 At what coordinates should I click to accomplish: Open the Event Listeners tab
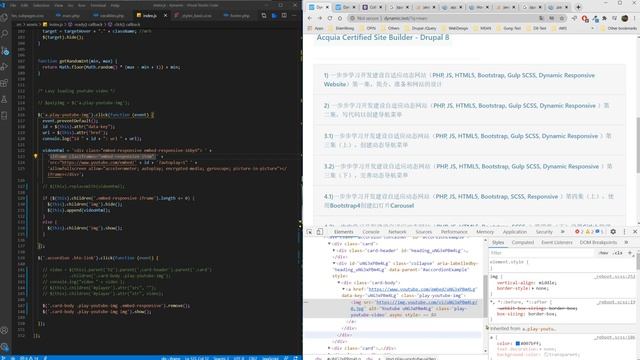pyautogui.click(x=557, y=242)
